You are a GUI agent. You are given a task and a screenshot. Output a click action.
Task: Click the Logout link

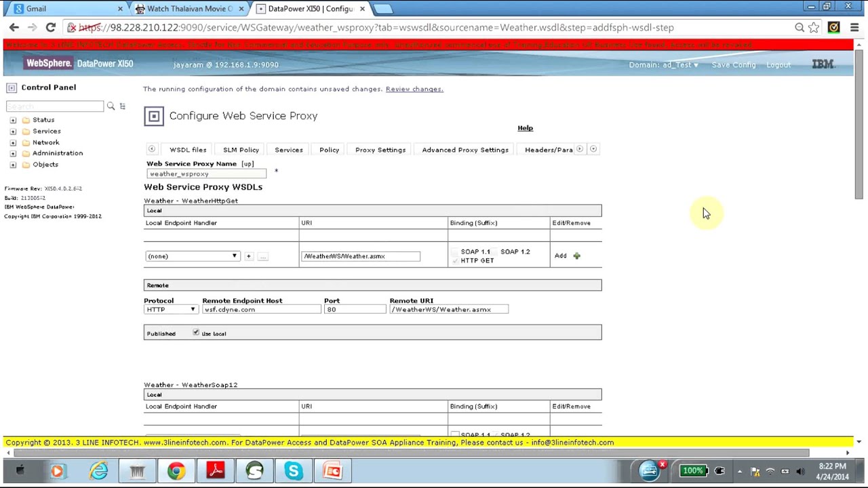[778, 65]
